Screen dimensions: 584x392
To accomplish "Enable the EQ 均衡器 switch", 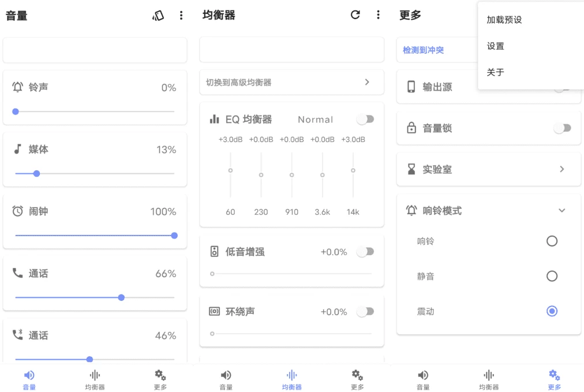I will pos(365,119).
